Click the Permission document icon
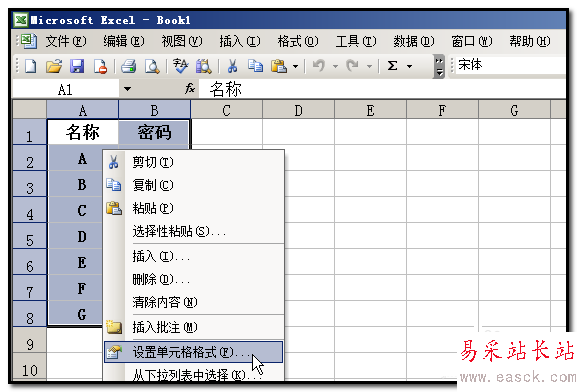 pos(100,67)
